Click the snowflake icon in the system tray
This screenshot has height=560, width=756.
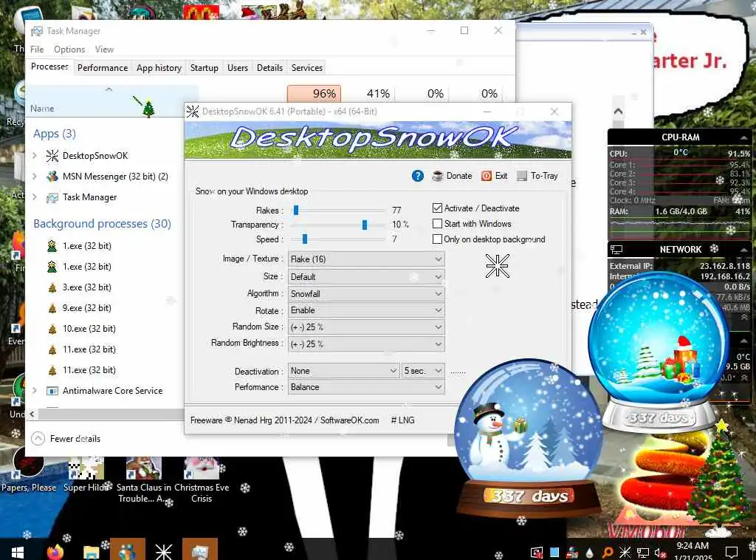click(625, 553)
